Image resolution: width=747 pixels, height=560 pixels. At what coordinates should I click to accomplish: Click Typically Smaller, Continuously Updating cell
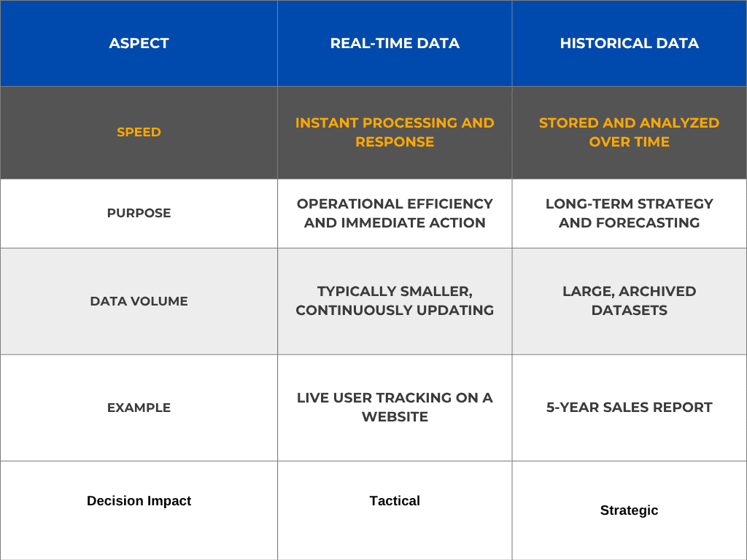pos(395,300)
